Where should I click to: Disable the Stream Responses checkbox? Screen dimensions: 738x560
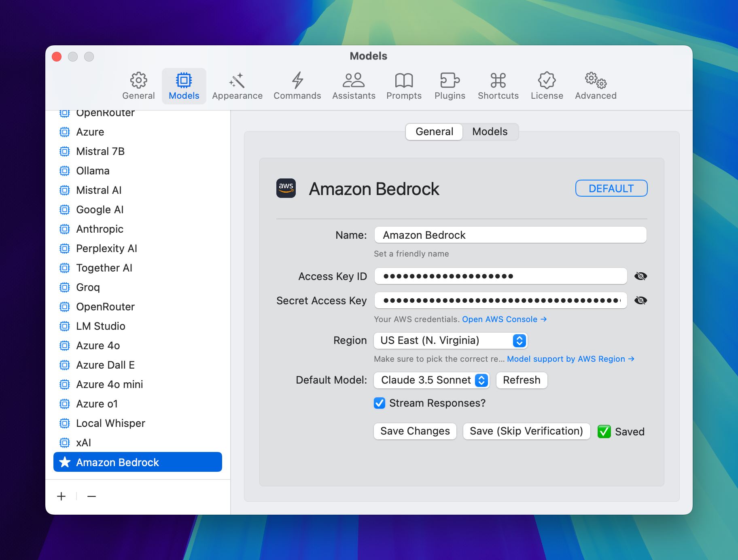(379, 403)
